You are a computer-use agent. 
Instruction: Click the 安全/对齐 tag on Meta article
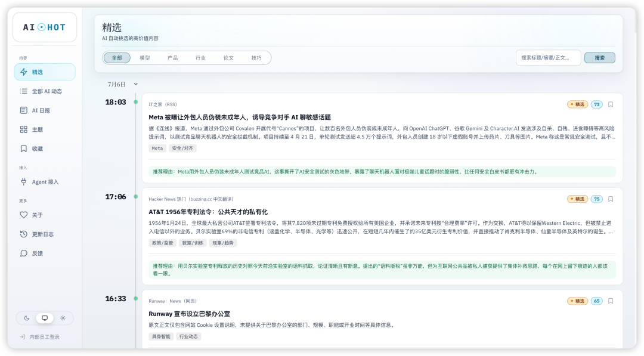183,148
